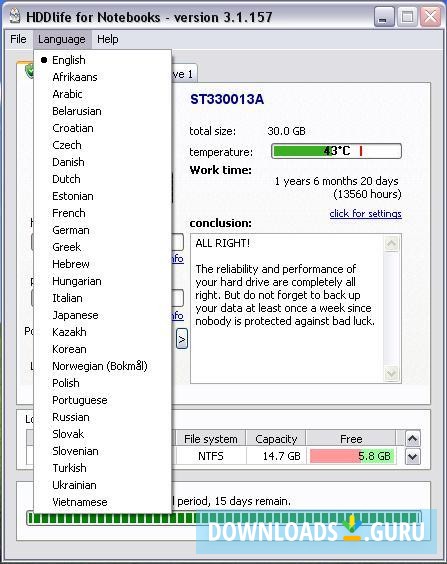Click Norwegian (Bokmål) entry
Image resolution: width=447 pixels, height=564 pixels.
(102, 366)
